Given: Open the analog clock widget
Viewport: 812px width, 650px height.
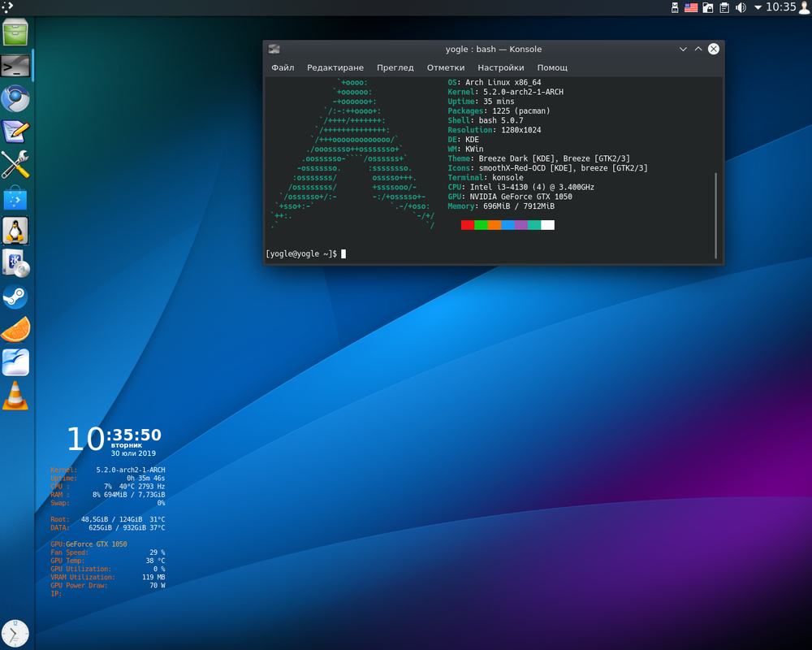Looking at the screenshot, I should pyautogui.click(x=15, y=633).
